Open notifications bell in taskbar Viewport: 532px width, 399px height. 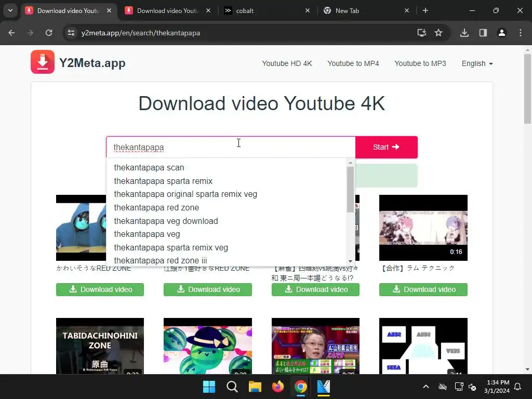(x=517, y=387)
